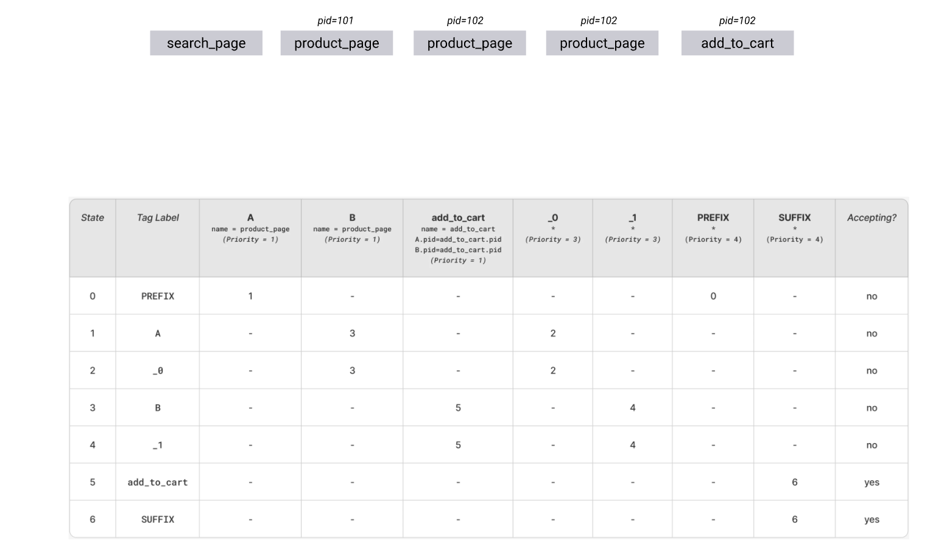Click State number 5 in add_to_cart row
Image resolution: width=944 pixels, height=560 pixels.
[93, 482]
